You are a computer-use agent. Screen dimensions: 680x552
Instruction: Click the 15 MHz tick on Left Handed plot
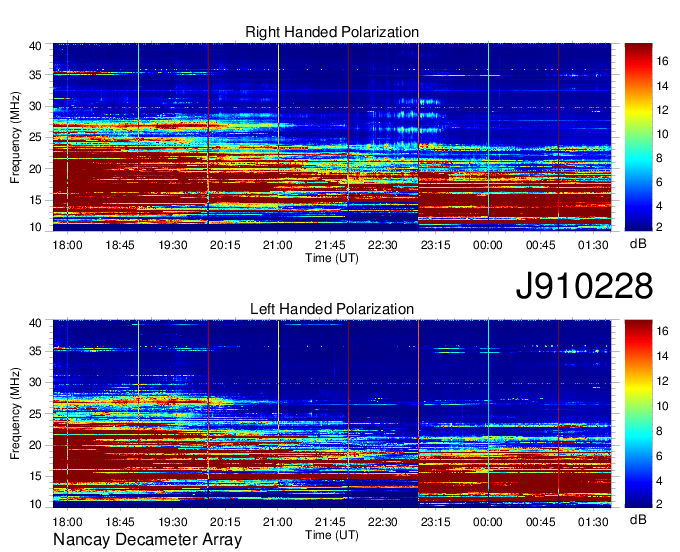(x=35, y=476)
